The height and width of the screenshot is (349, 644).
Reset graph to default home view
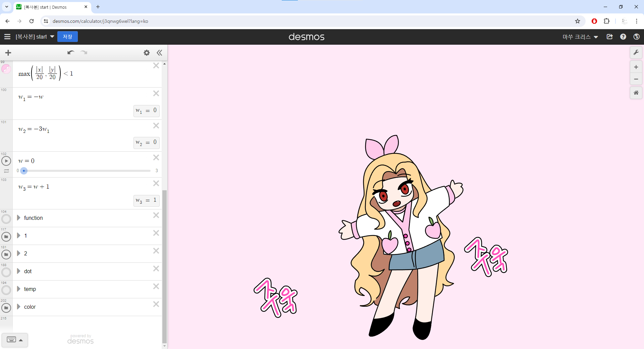click(x=636, y=93)
